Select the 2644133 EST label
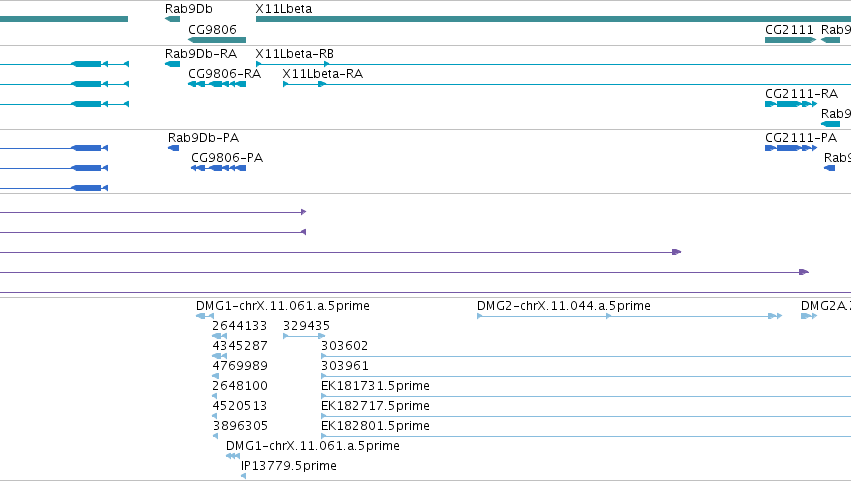Screen dimensions: 851x481 click(x=239, y=326)
